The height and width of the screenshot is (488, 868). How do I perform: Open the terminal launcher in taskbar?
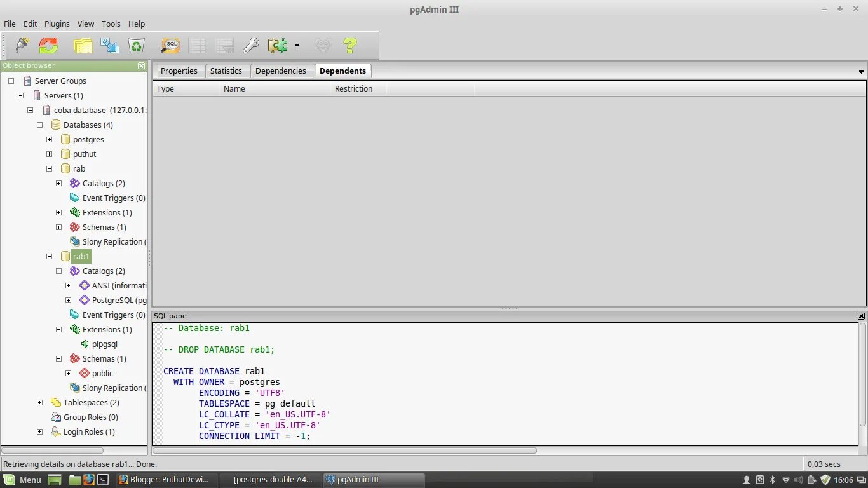click(x=102, y=480)
